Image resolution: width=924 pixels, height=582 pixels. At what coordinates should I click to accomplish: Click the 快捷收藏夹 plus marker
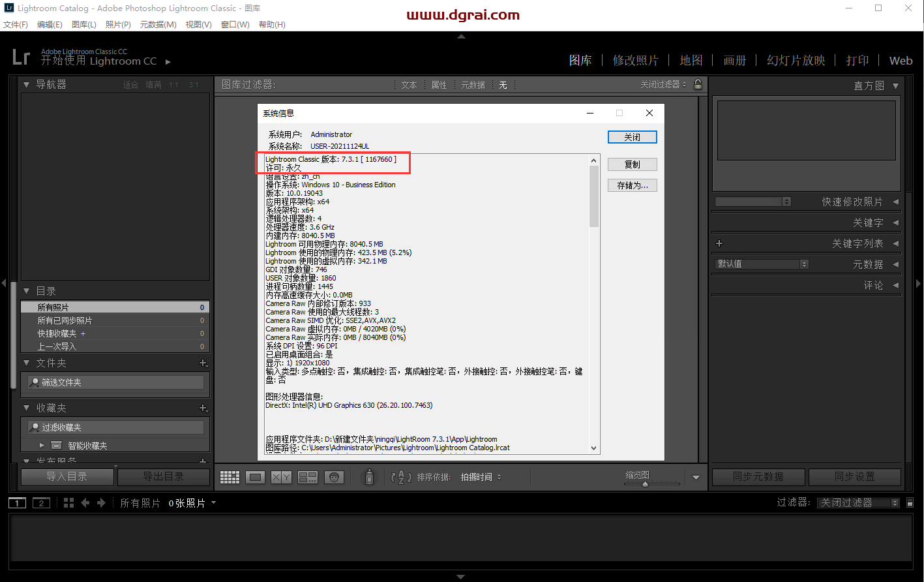pyautogui.click(x=83, y=333)
